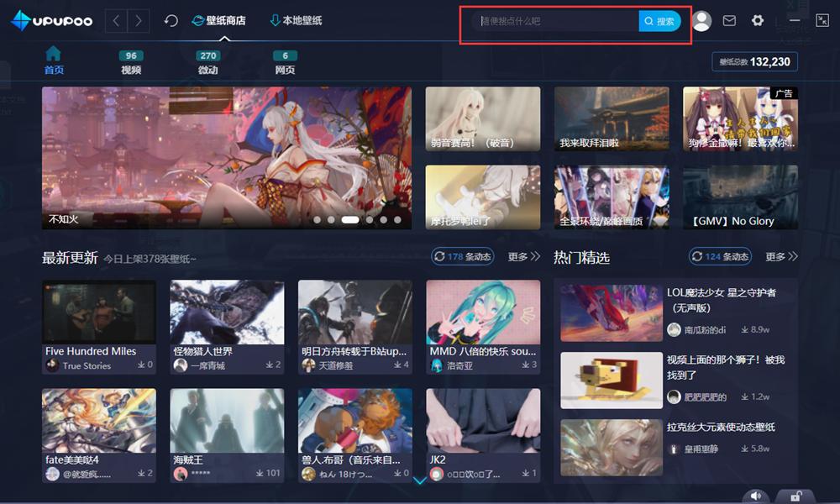Click the 178 条动态 refresh button
Screen dimensions: 840x504
tap(463, 256)
